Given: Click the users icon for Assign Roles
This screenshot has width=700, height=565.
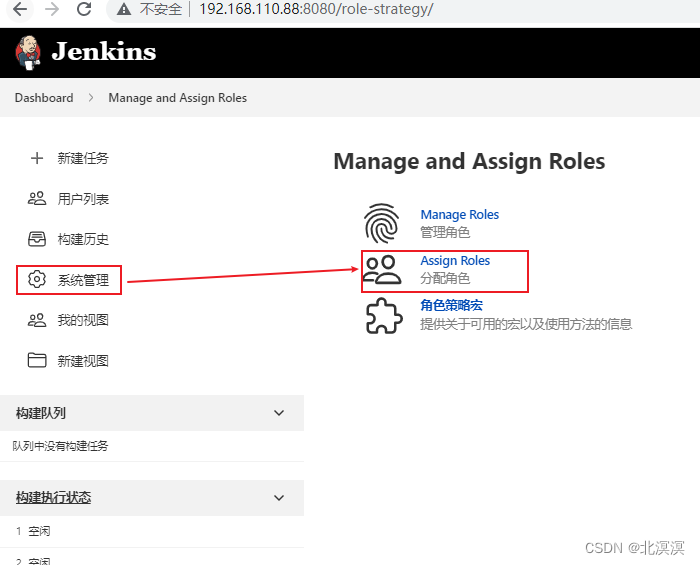Looking at the screenshot, I should [382, 270].
